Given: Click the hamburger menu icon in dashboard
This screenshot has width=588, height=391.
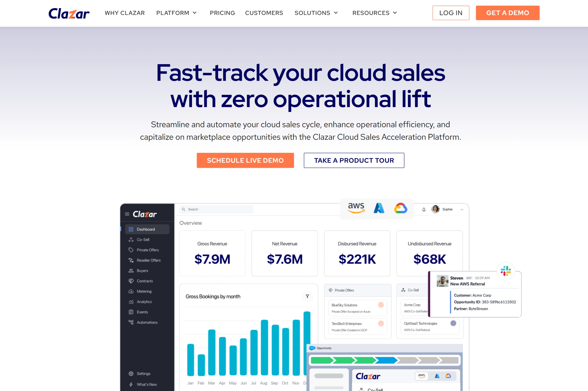Looking at the screenshot, I should [127, 214].
